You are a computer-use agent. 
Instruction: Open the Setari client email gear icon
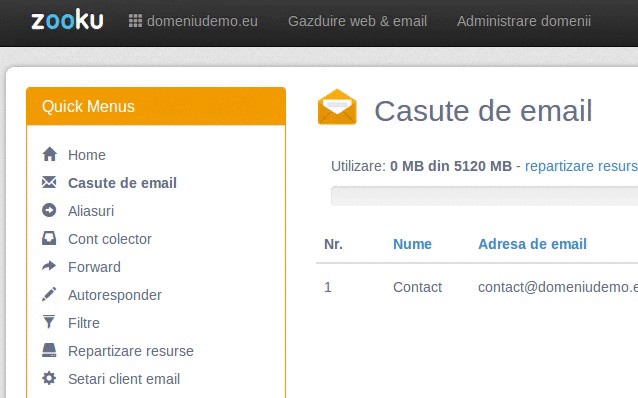pyautogui.click(x=49, y=378)
